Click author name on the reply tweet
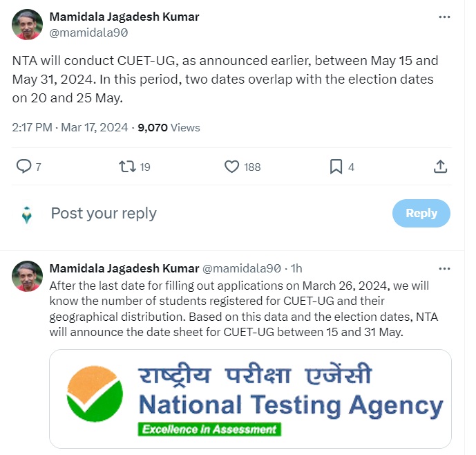 point(123,268)
